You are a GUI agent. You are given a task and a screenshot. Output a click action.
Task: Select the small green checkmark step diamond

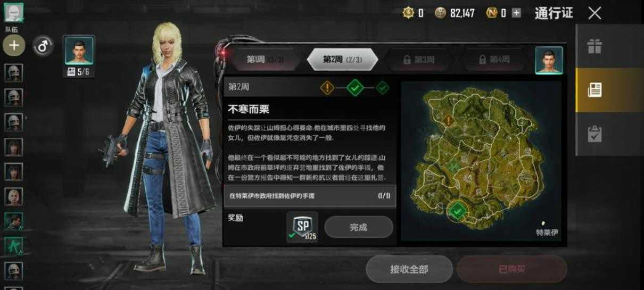382,87
